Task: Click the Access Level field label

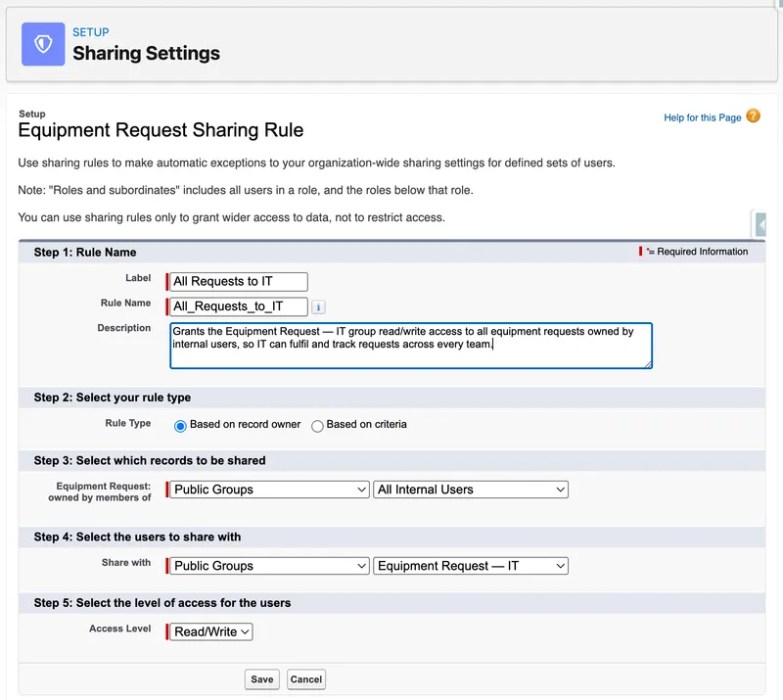Action: (x=119, y=629)
